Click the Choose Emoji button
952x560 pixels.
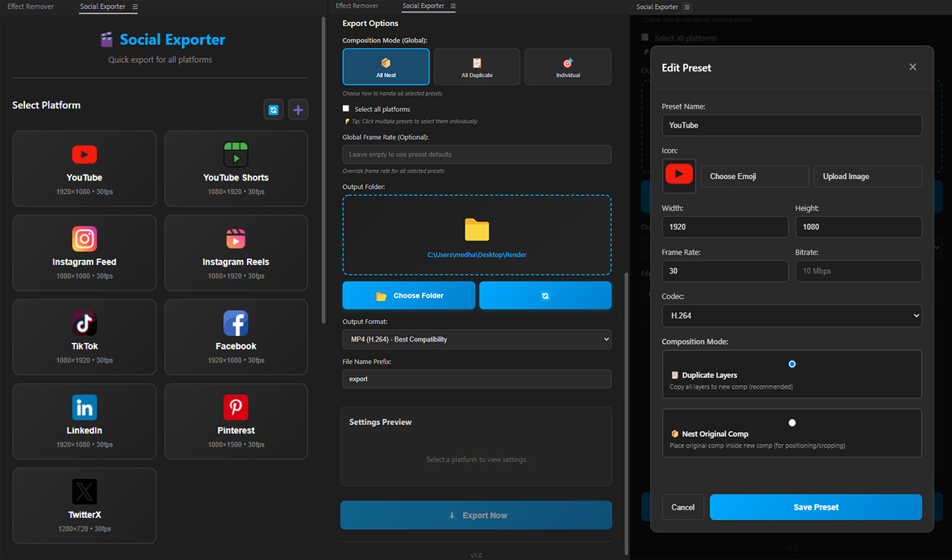(x=755, y=176)
